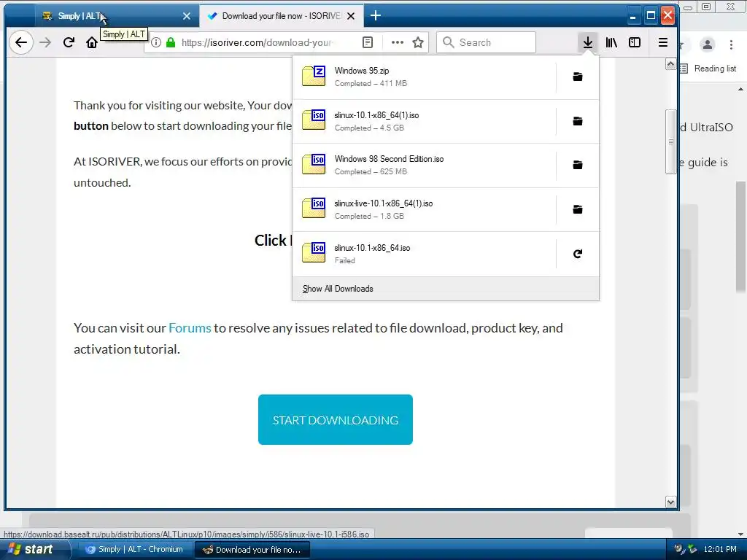Open Windows 98 Second Edition.iso entry
Image resolution: width=747 pixels, height=560 pixels.
click(x=424, y=166)
